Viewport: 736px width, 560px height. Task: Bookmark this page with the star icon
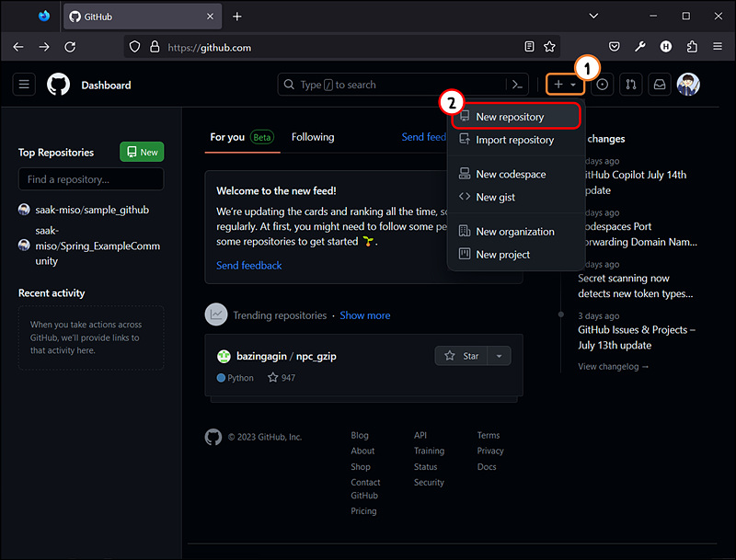tap(549, 46)
